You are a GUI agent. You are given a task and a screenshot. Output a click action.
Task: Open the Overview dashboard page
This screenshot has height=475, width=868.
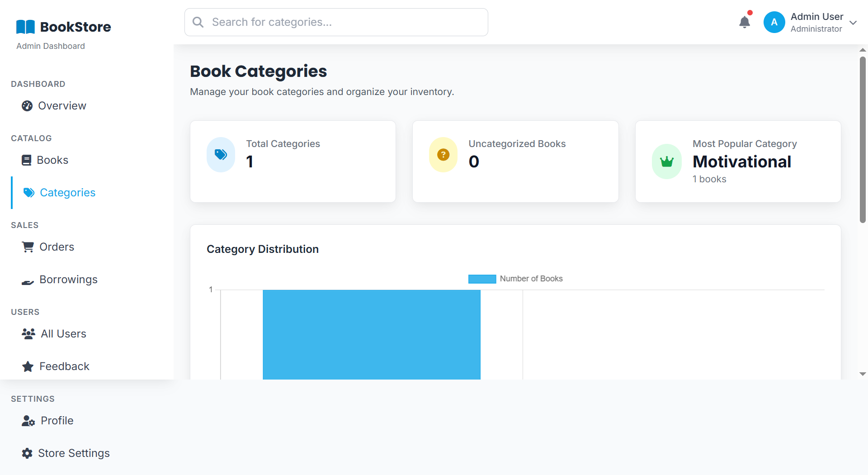point(62,106)
